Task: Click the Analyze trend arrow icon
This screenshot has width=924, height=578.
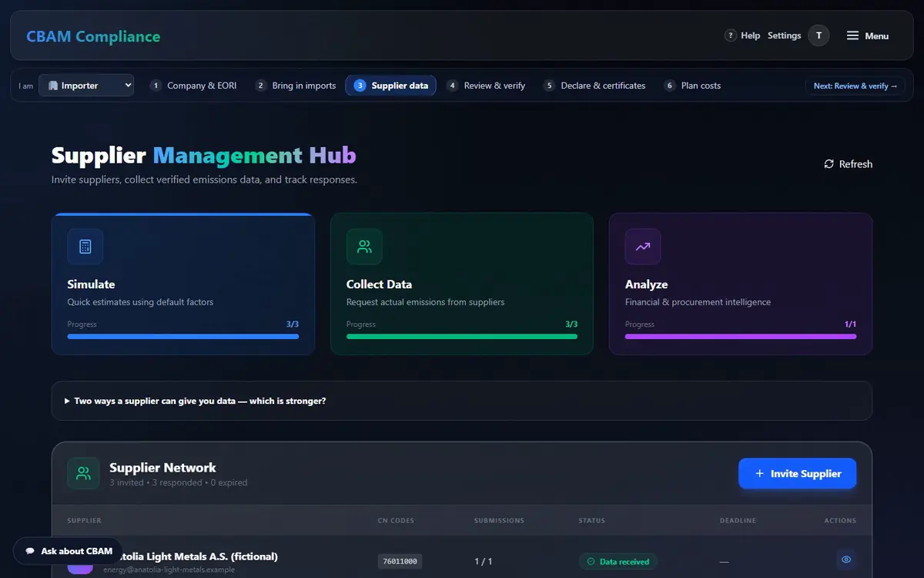Action: point(643,247)
